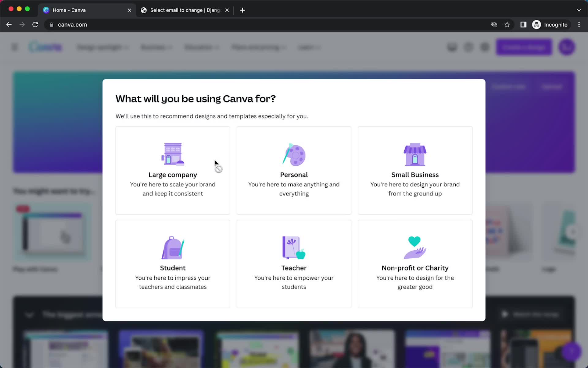The width and height of the screenshot is (588, 368).
Task: Click the Personal paint palette icon
Action: pos(293,155)
